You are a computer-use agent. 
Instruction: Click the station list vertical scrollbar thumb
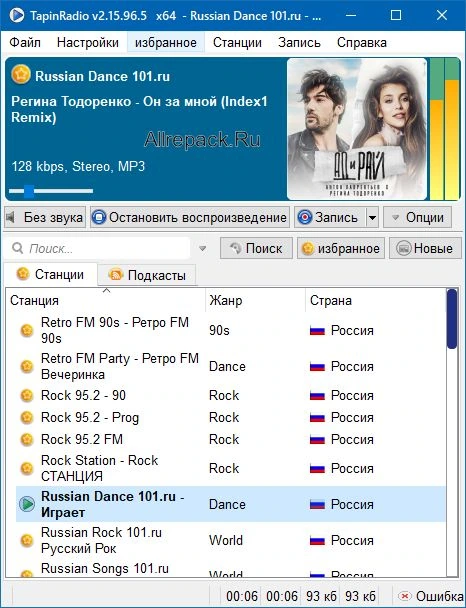(x=452, y=319)
